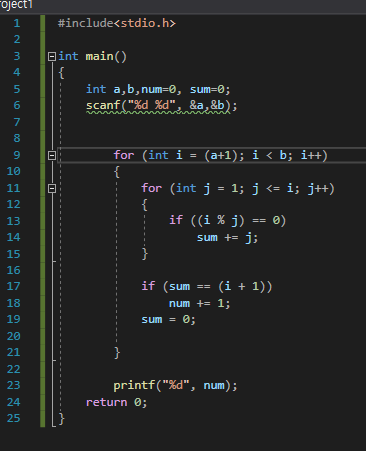The image size is (366, 451).
Task: Click line number 1 in gutter
Action: [17, 23]
